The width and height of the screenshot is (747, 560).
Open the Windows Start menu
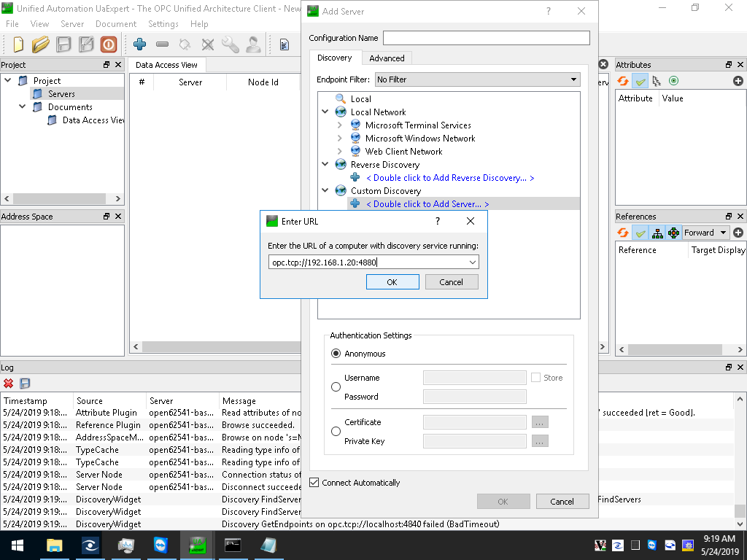point(18,545)
